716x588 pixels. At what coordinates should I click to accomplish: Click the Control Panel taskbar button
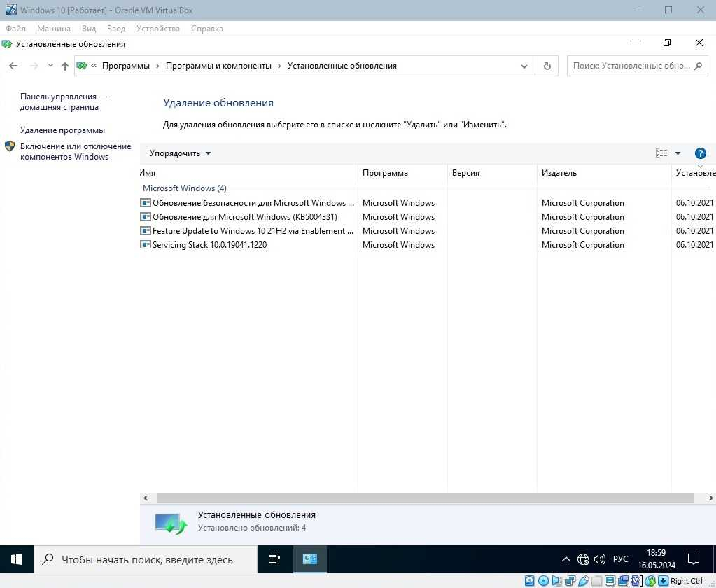309,559
